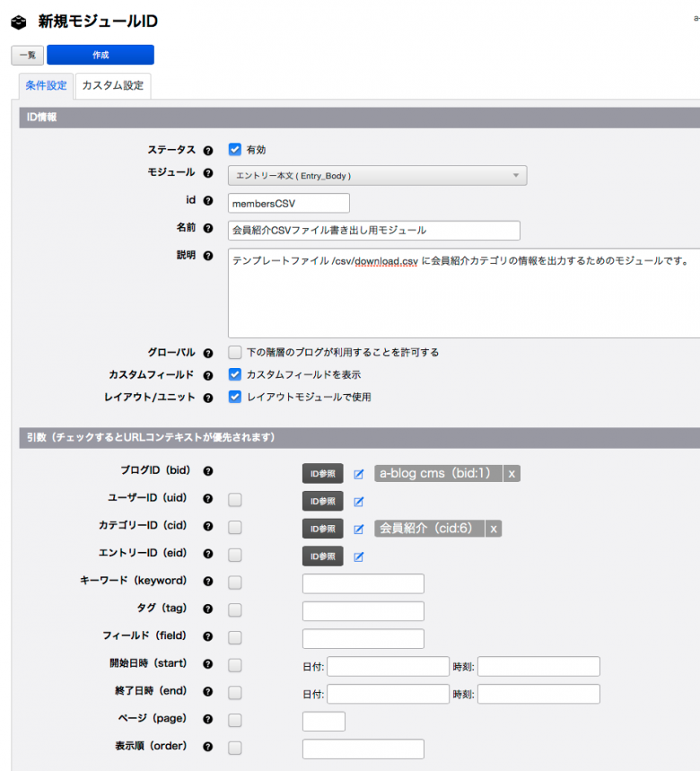Enable 下の階層のブログが利用することを許可する checkbox
The image size is (700, 771).
235,353
